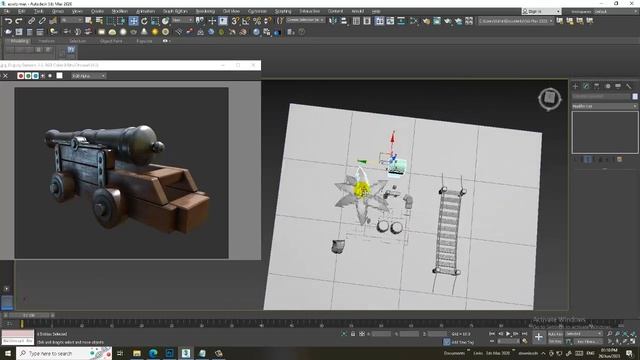Click the Select by Name icon
This screenshot has width=640, height=360.
[x=99, y=21]
